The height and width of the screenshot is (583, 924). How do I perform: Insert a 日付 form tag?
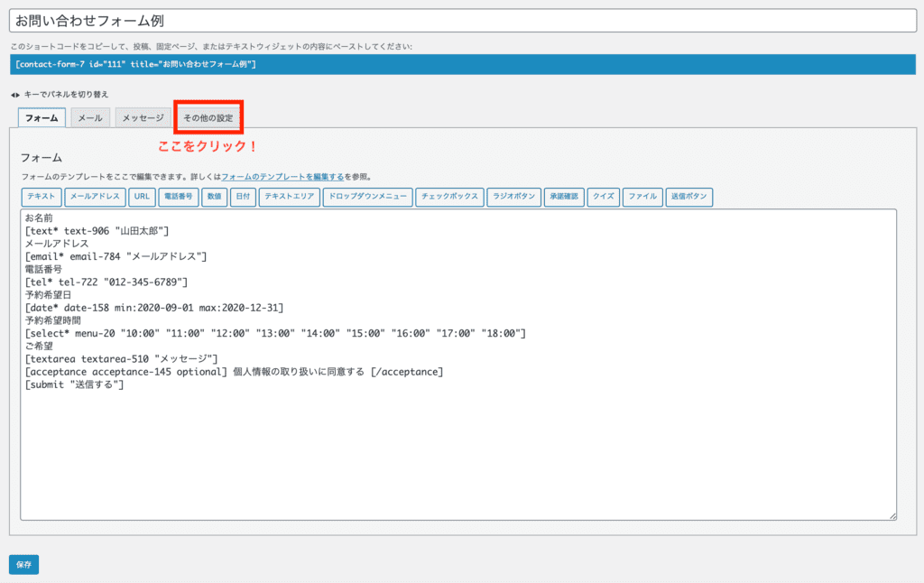tap(243, 197)
